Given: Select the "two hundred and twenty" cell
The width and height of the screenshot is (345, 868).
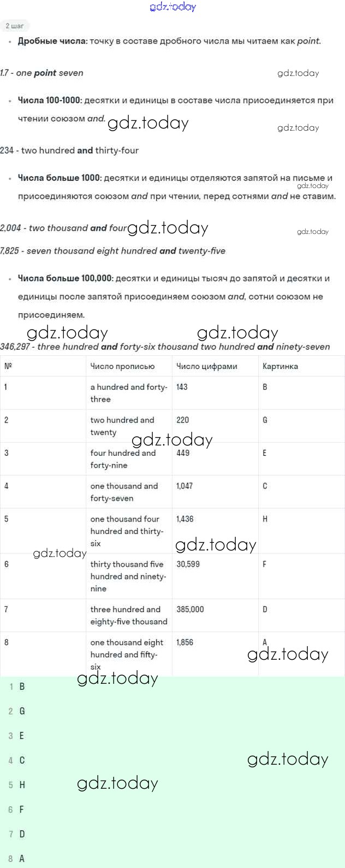Looking at the screenshot, I should [122, 426].
